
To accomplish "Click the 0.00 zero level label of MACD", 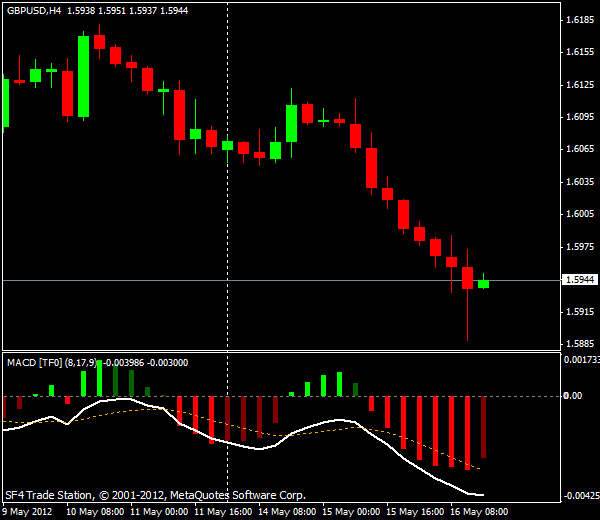I will point(572,396).
